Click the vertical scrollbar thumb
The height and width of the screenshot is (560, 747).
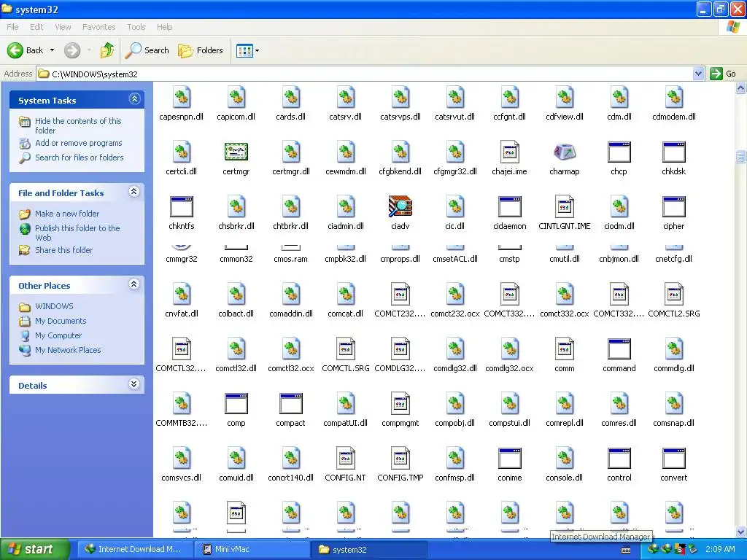click(x=741, y=157)
